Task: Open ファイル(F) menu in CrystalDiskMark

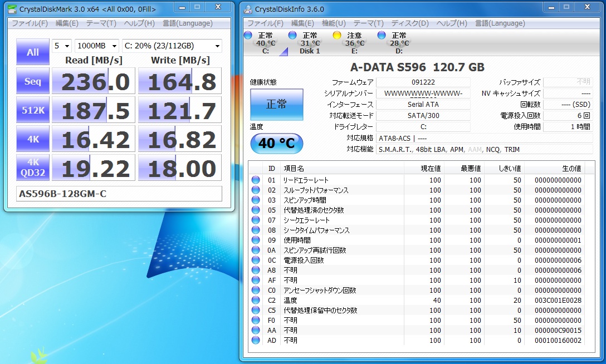Action: tap(30, 23)
